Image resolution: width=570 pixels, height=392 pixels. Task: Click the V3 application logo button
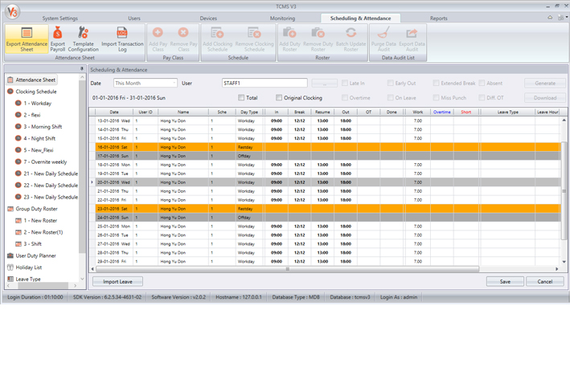click(12, 11)
